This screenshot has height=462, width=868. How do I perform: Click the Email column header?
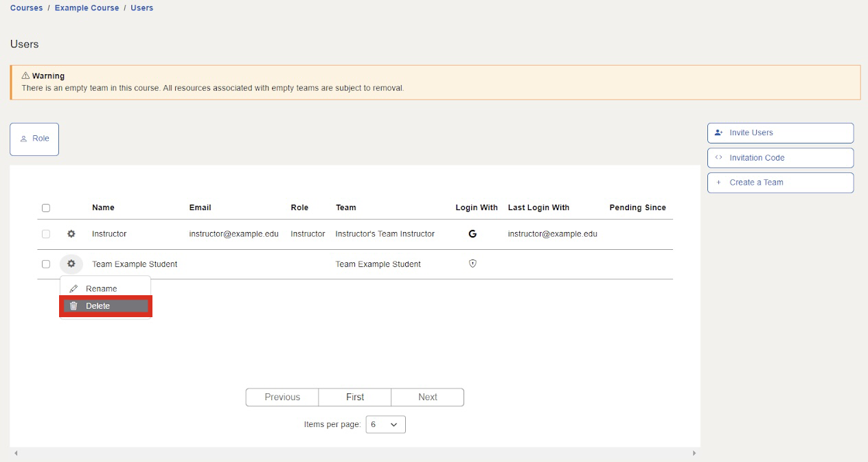click(x=200, y=207)
